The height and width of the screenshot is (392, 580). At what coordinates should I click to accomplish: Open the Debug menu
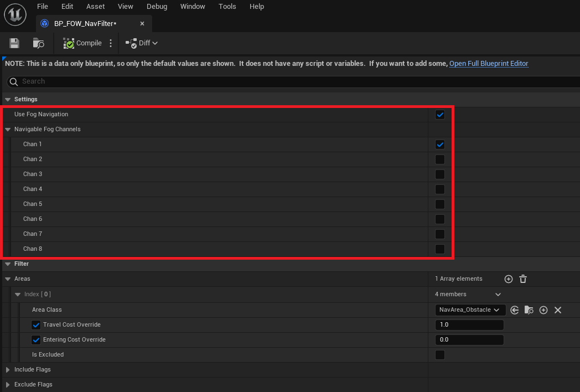157,6
